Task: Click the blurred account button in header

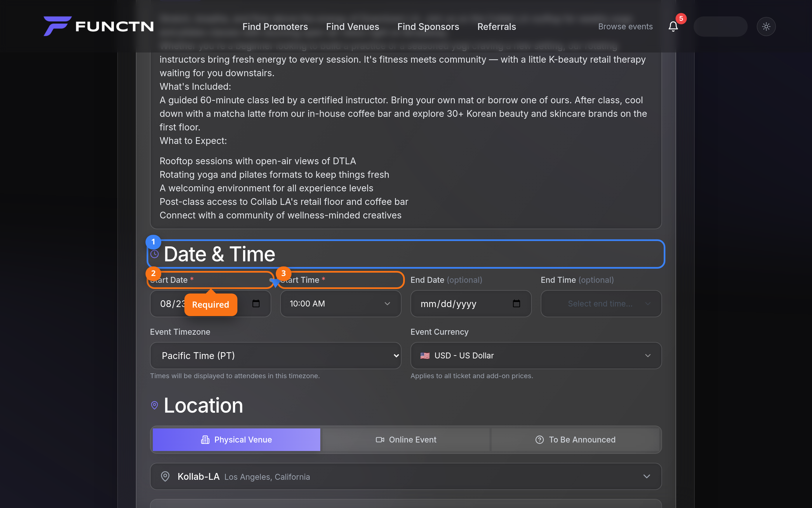Action: click(720, 27)
